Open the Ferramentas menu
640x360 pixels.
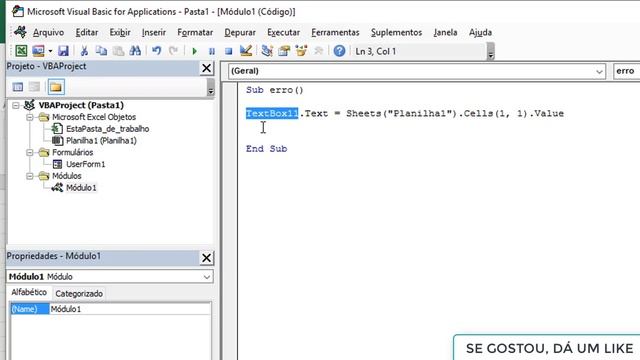click(336, 32)
